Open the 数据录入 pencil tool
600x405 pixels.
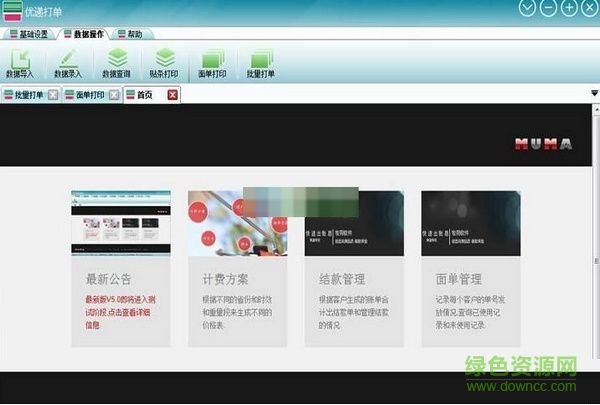[x=68, y=64]
